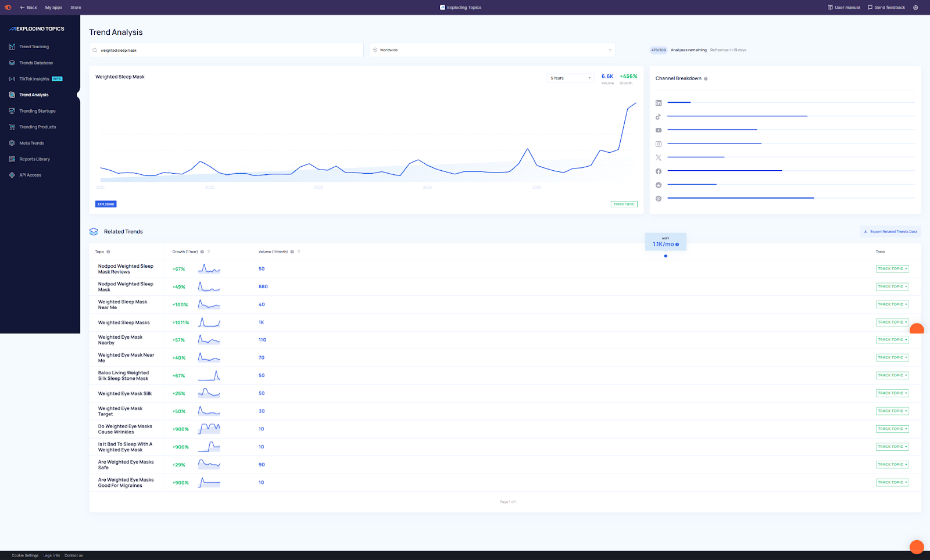
Task: Click the LinkedIn icon in Channel Breakdown
Action: click(x=659, y=103)
